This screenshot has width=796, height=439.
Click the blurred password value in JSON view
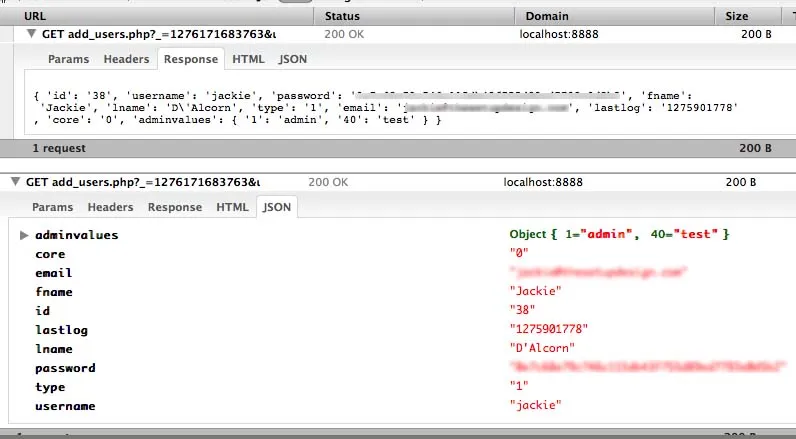[648, 366]
